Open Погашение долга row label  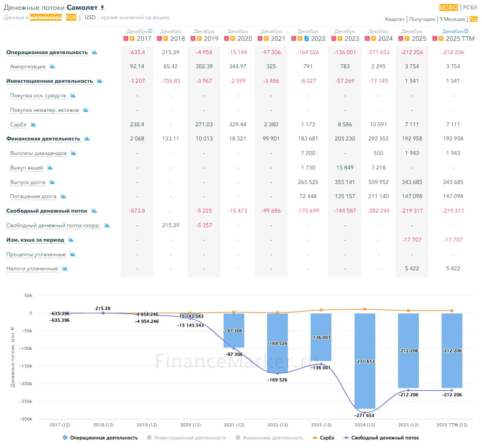(33, 196)
